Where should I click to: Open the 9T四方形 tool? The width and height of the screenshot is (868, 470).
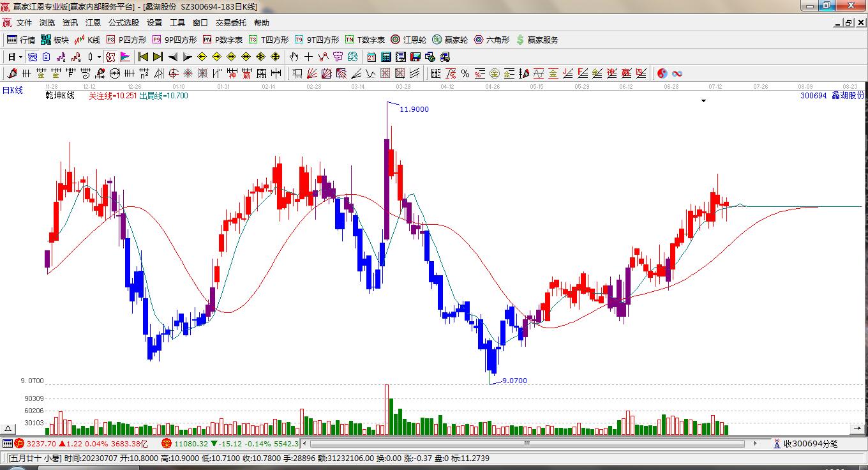[x=317, y=40]
